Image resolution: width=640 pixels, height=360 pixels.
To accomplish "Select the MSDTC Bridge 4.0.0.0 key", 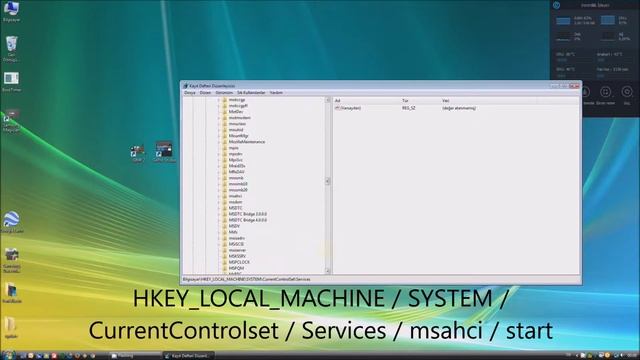I will pyautogui.click(x=248, y=220).
